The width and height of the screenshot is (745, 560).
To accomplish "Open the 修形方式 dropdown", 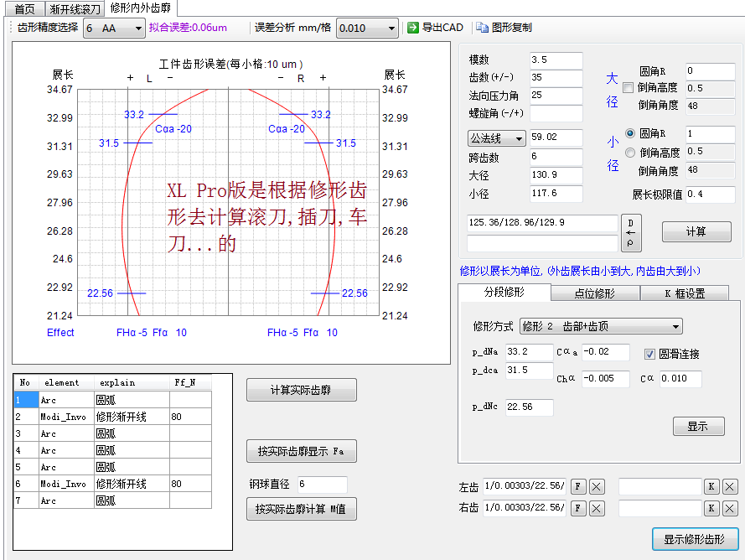I will (x=601, y=327).
